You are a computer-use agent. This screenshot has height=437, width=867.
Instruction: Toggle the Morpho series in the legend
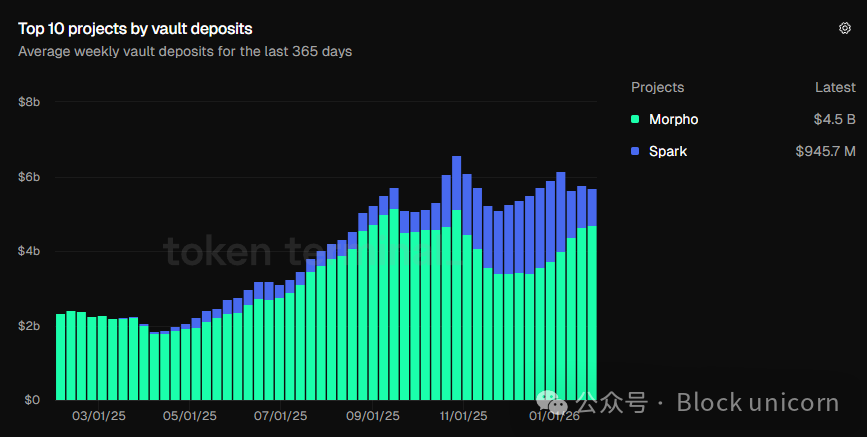tap(673, 120)
